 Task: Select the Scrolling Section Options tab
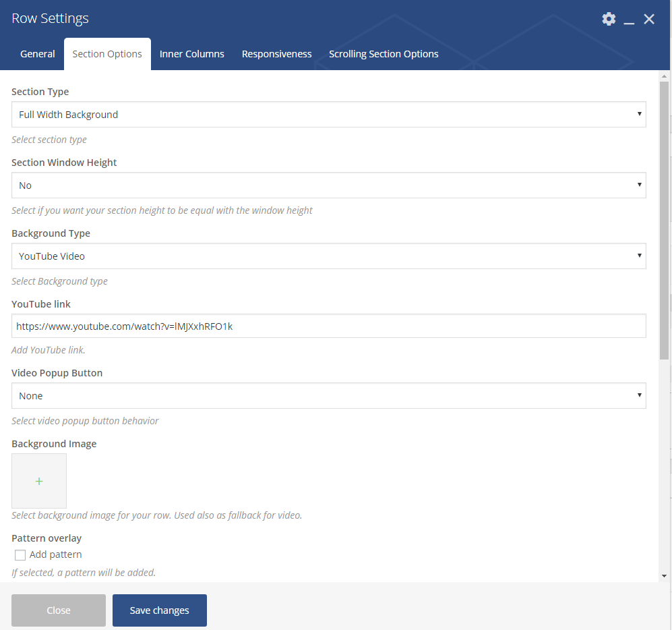(384, 54)
